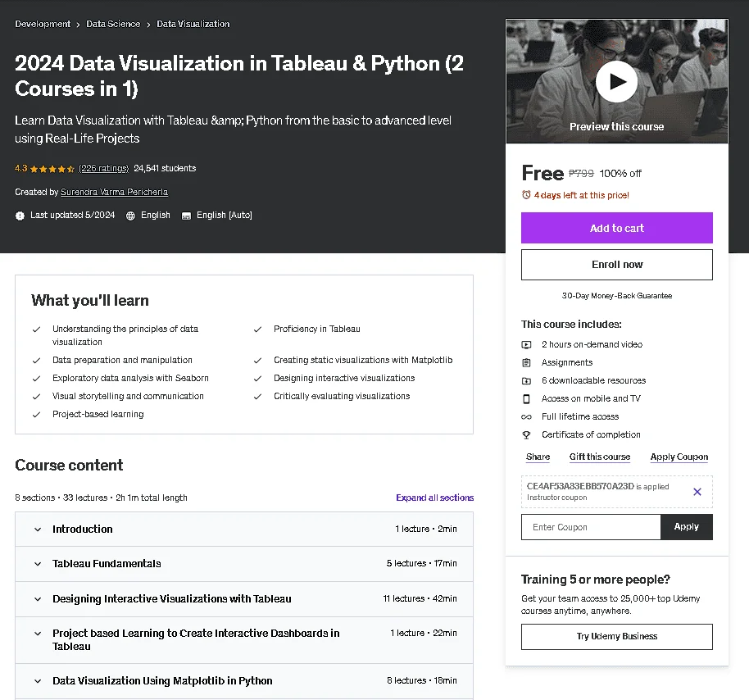Click the downloadable resources icon
Image resolution: width=749 pixels, height=700 pixels.
tap(526, 381)
